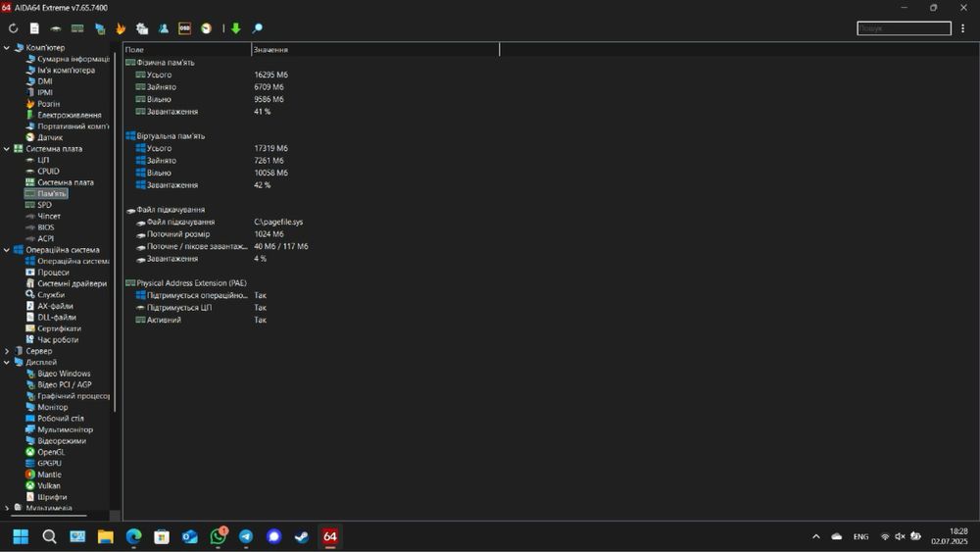The image size is (980, 552).
Task: Click the blue monitor diagnostics toolbar icon
Action: (99, 28)
